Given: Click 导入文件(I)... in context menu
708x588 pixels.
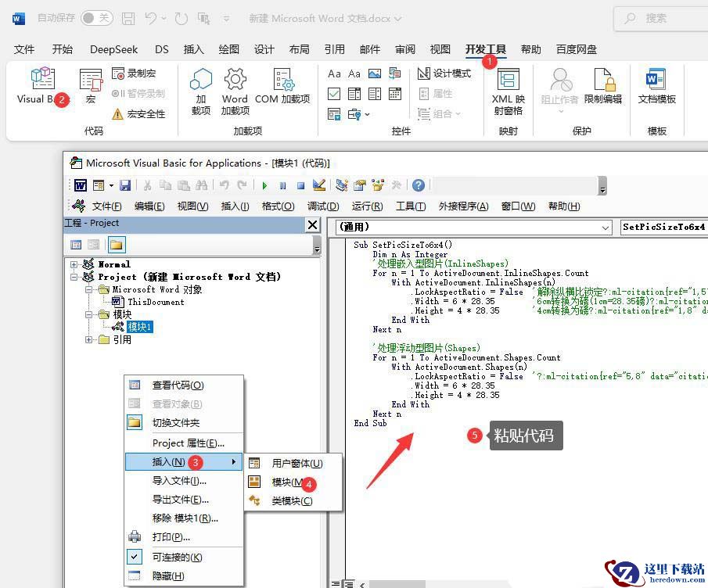Looking at the screenshot, I should [185, 481].
